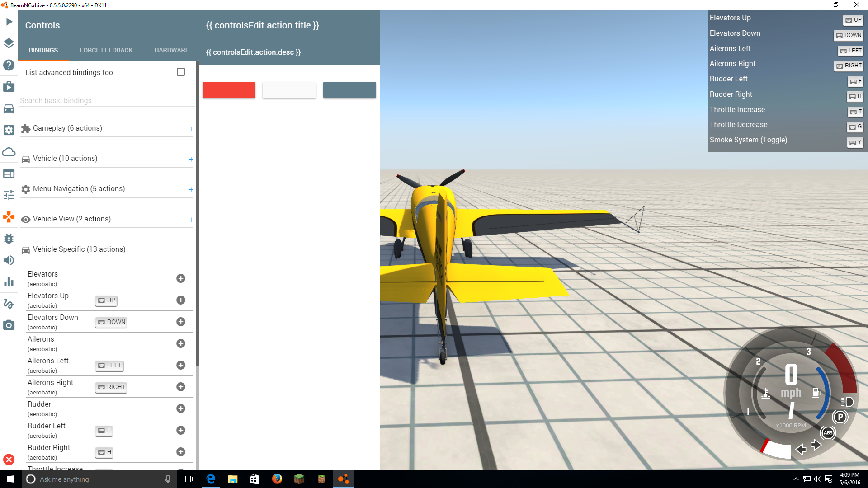Open the audio speaker icon in sidebar

point(9,260)
